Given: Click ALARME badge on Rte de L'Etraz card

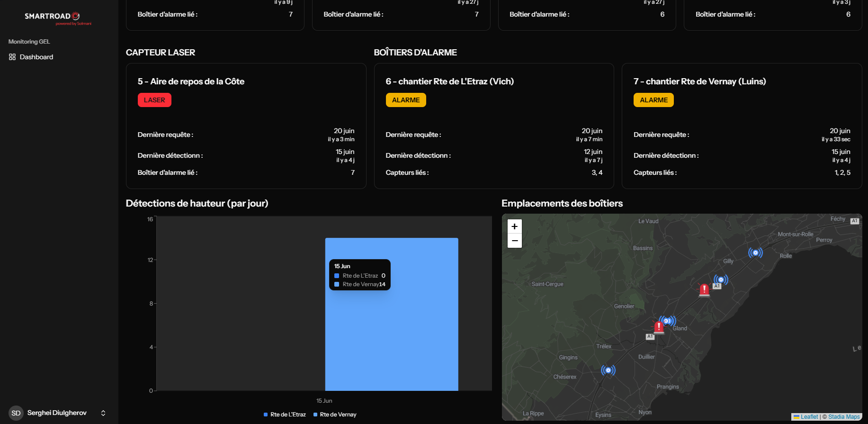Looking at the screenshot, I should 406,100.
